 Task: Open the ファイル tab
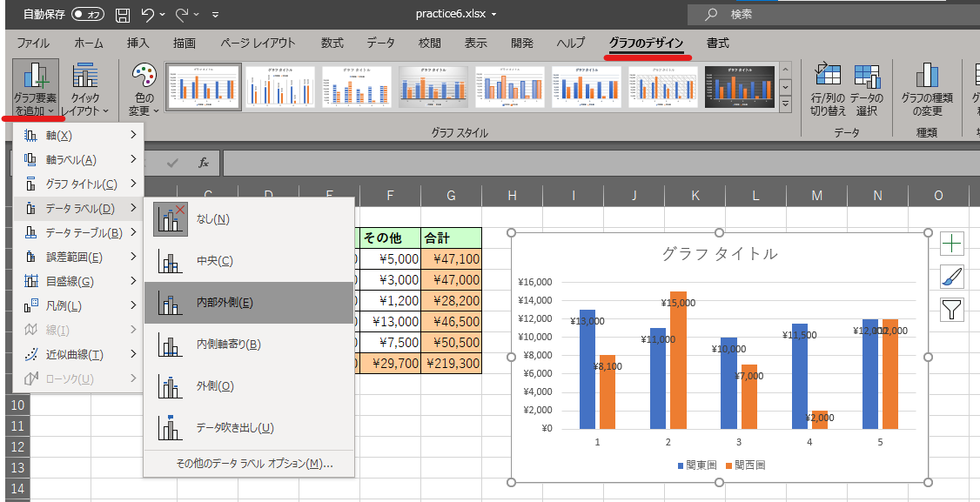[33, 44]
